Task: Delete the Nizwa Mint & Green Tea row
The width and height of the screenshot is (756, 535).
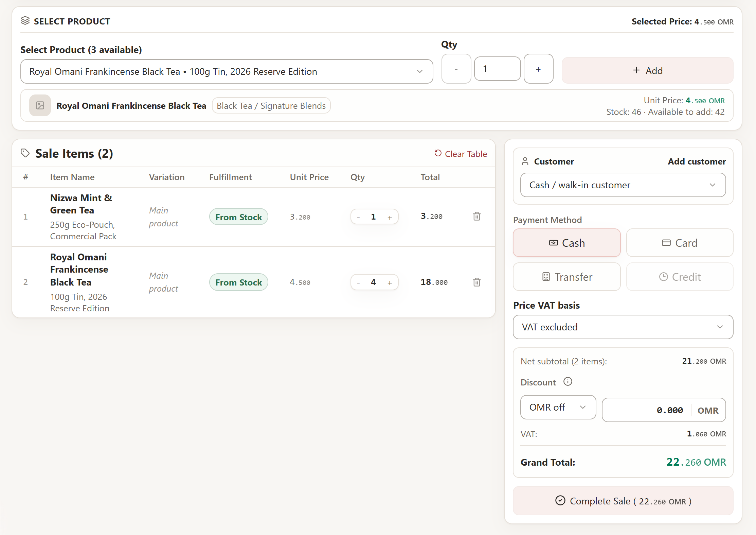Action: (477, 217)
